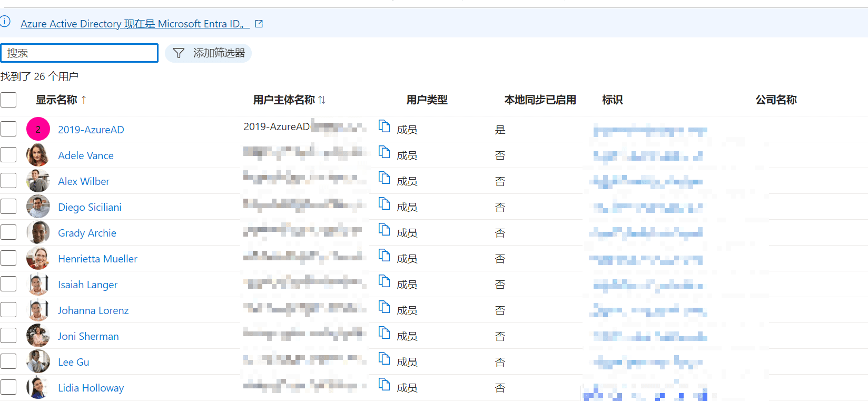Click the copy icon in Lee Gu's row
The width and height of the screenshot is (868, 401).
click(384, 359)
